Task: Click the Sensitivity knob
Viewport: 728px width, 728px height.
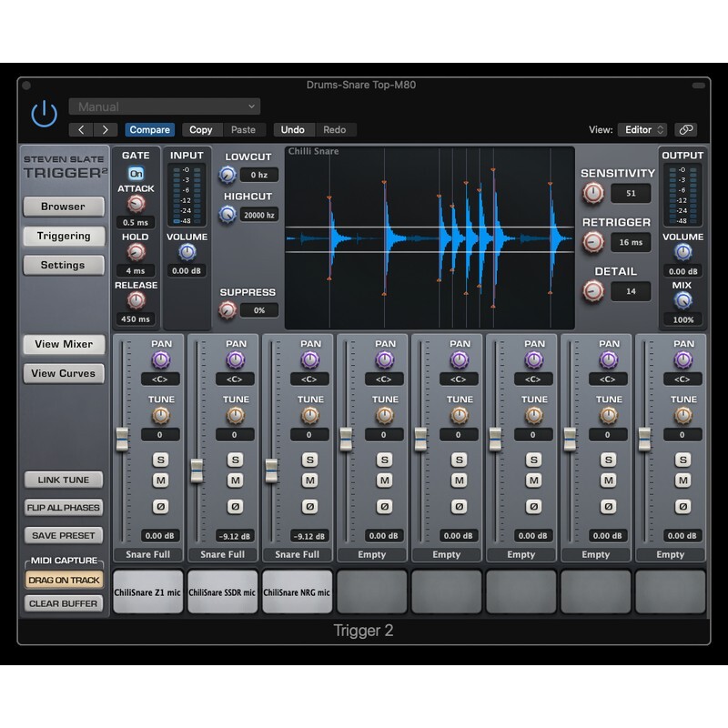Action: click(x=593, y=193)
